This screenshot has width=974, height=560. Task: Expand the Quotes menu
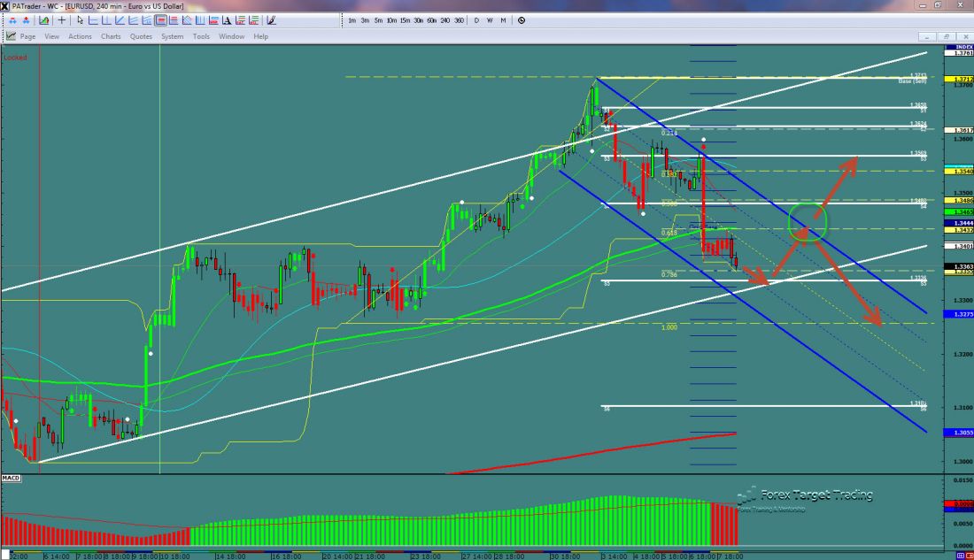coord(141,36)
